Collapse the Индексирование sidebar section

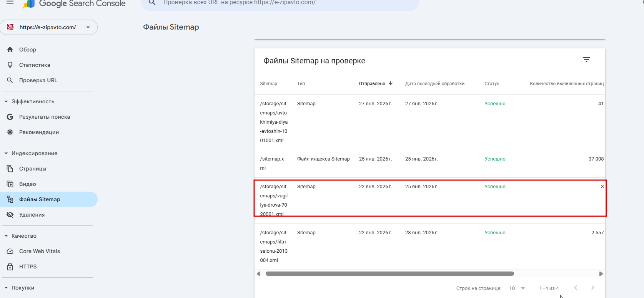point(6,153)
